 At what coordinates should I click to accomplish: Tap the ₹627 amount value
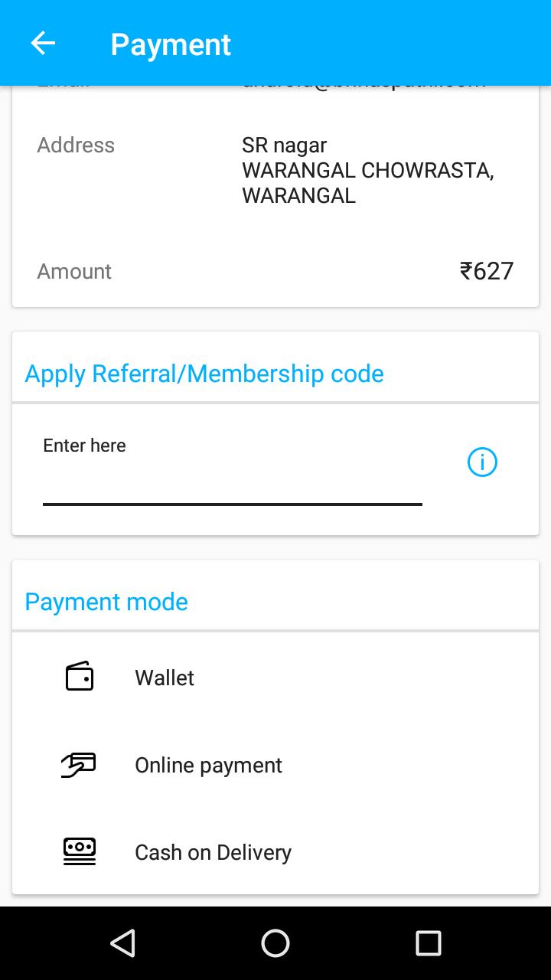487,271
